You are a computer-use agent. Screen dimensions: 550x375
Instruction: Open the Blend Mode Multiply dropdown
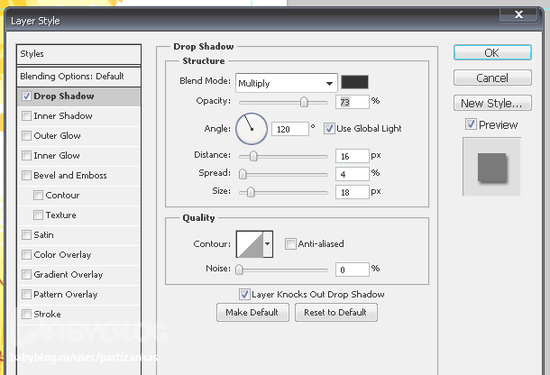click(287, 83)
